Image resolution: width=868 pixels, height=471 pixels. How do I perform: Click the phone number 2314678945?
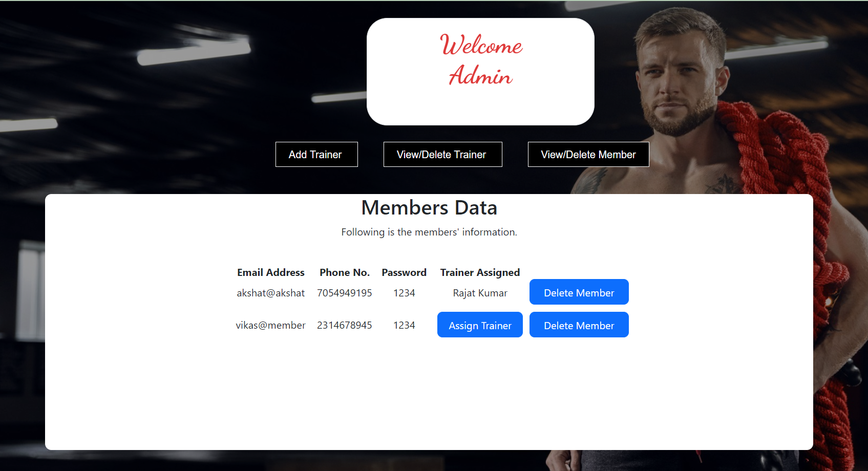(x=344, y=325)
